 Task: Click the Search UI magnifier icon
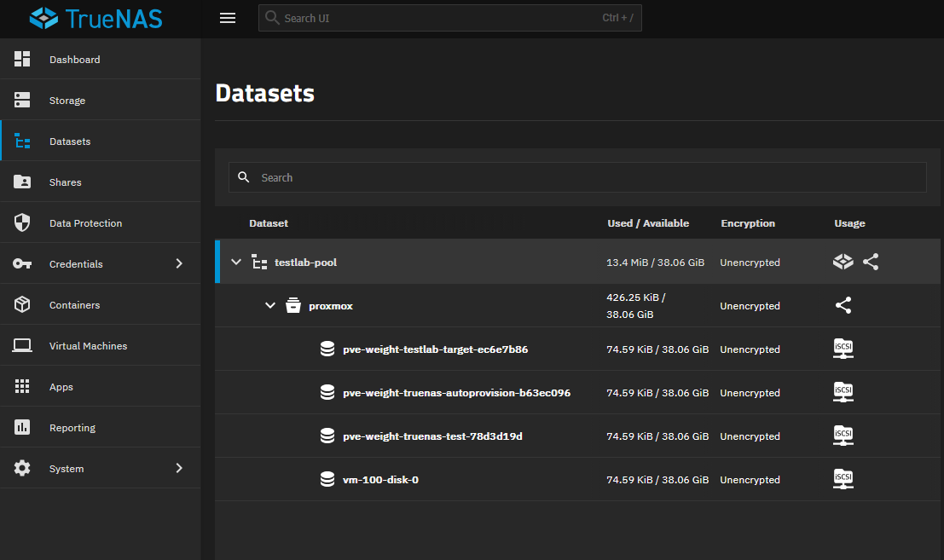272,18
